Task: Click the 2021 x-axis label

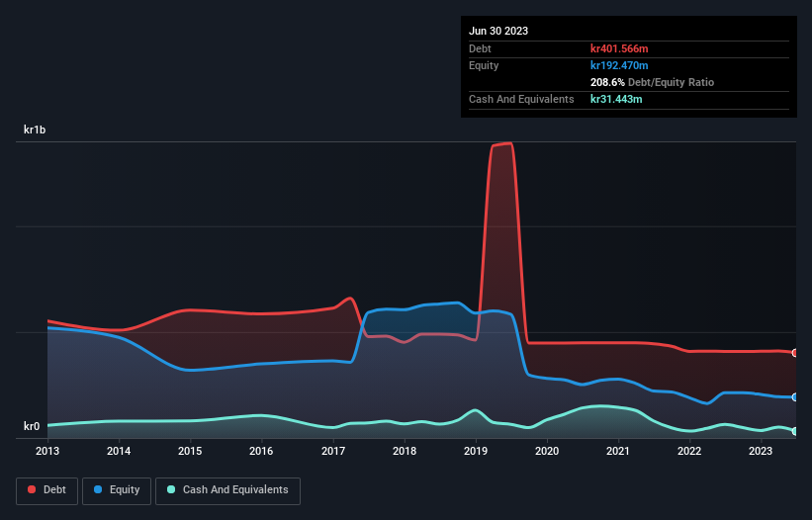Action: point(618,451)
